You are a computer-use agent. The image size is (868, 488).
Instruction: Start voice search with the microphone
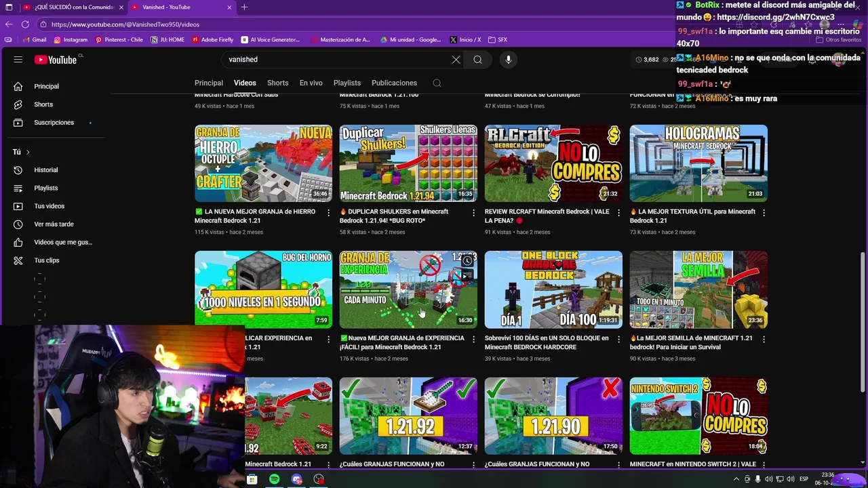(509, 60)
